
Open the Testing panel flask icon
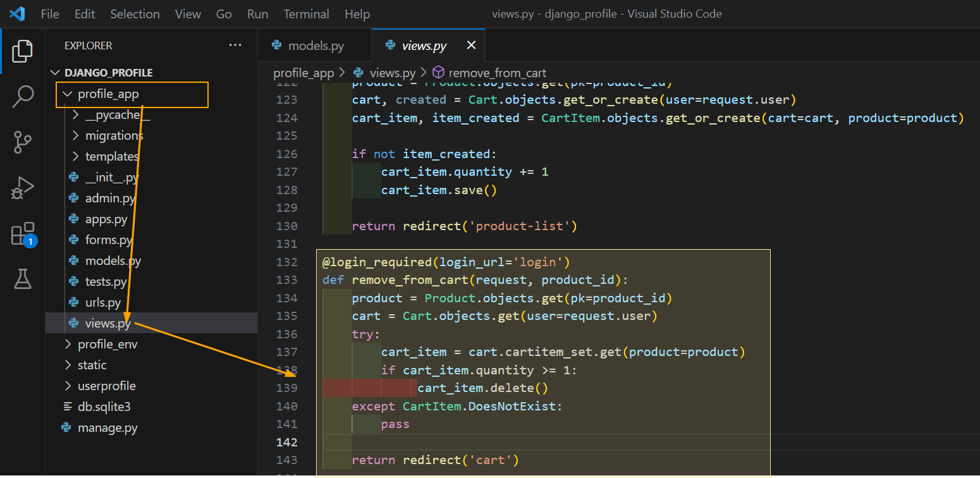click(23, 278)
